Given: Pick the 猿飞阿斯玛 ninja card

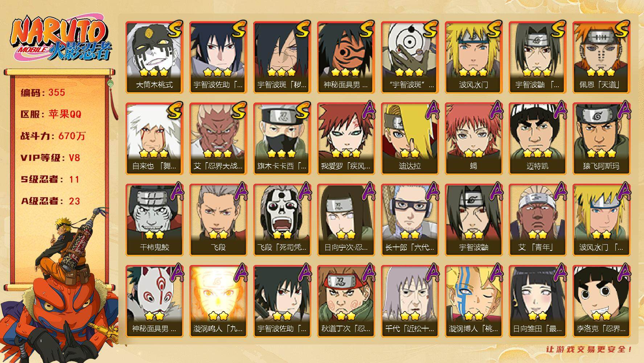Looking at the screenshot, I should [602, 139].
